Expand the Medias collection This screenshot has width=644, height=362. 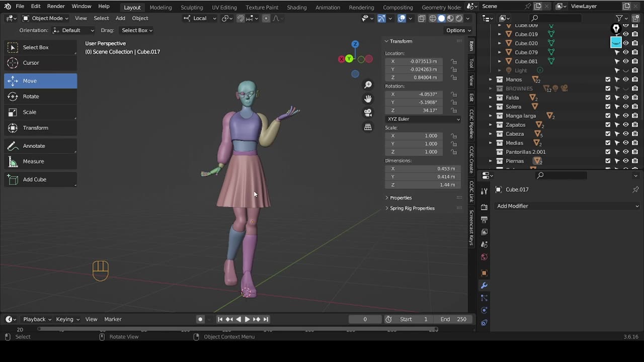click(x=491, y=143)
